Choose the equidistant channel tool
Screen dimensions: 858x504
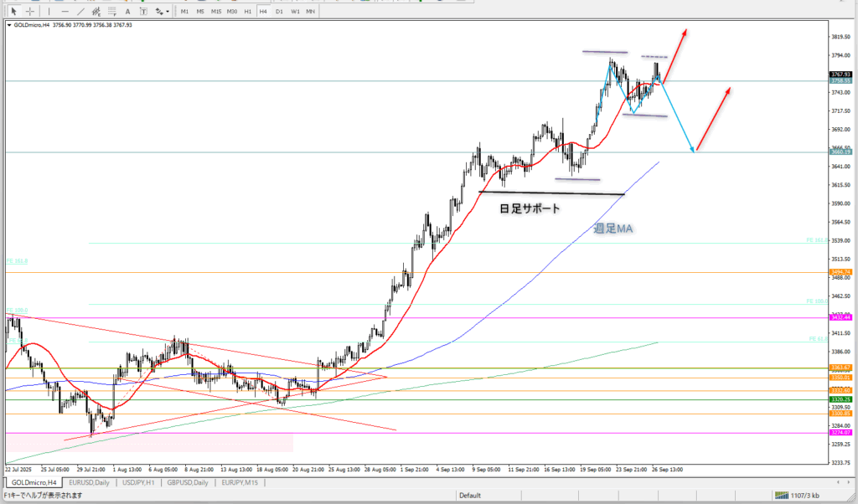pyautogui.click(x=97, y=11)
